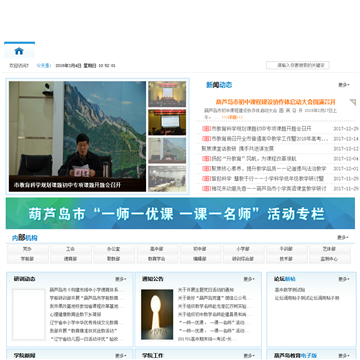Open news item about 小学英语课堂教学研讨

269,189
